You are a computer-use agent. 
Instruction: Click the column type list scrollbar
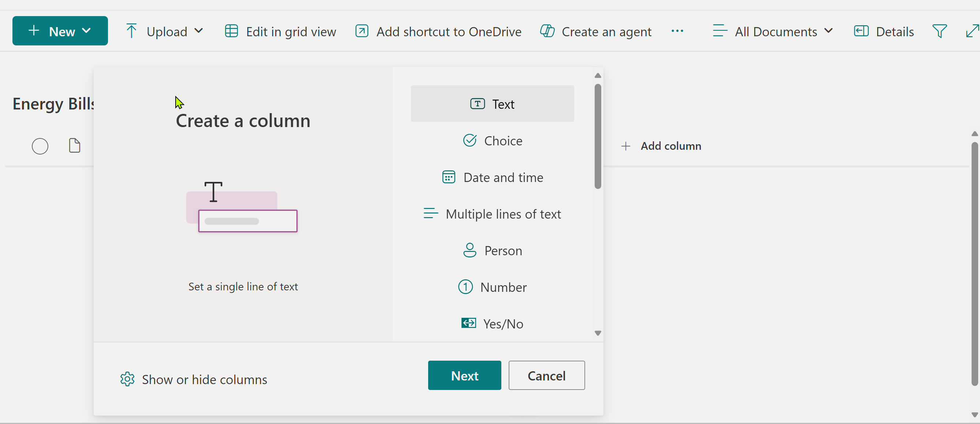(598, 136)
